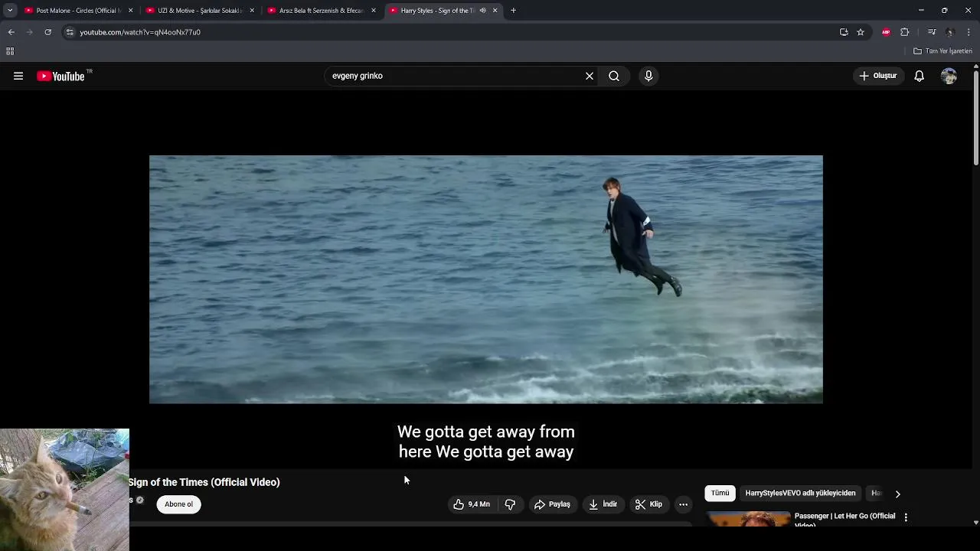Click the Abone ol subscribe button
Screen dimensions: 980x551
(x=179, y=504)
